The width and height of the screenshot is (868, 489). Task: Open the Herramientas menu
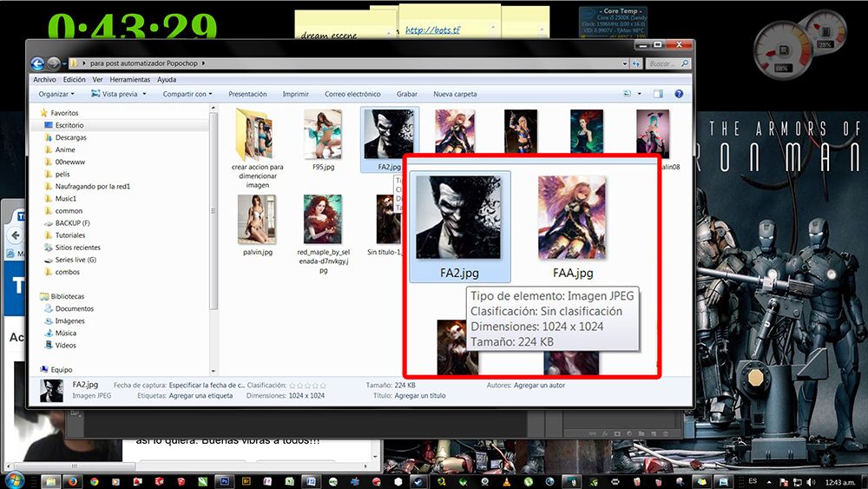click(x=129, y=80)
